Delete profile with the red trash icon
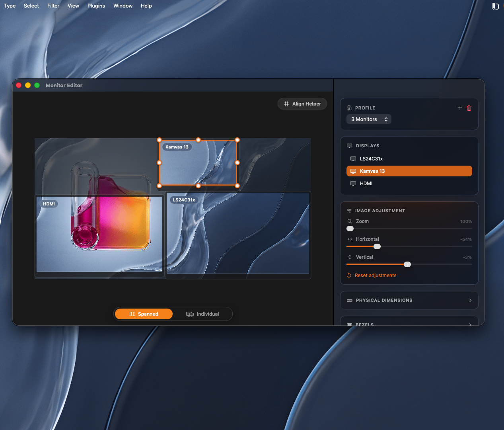504x430 pixels. point(469,108)
